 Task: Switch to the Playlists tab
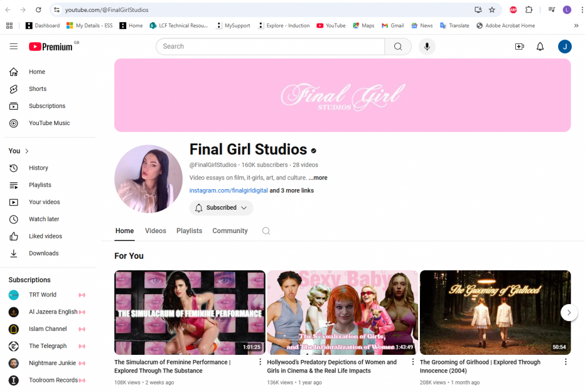tap(189, 231)
